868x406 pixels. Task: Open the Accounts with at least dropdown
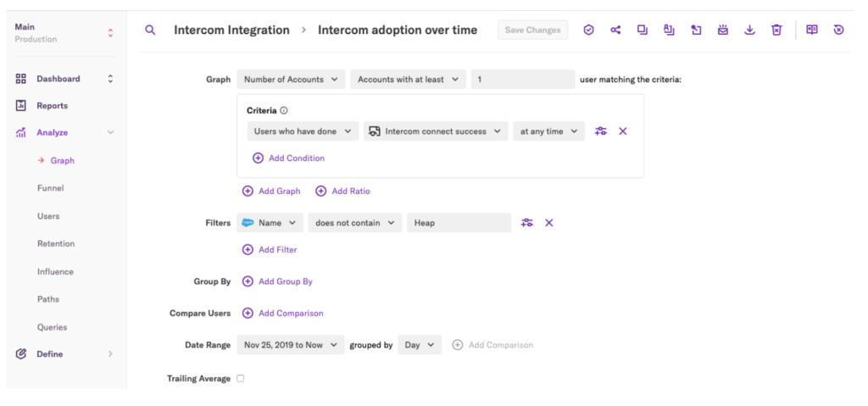click(x=408, y=79)
